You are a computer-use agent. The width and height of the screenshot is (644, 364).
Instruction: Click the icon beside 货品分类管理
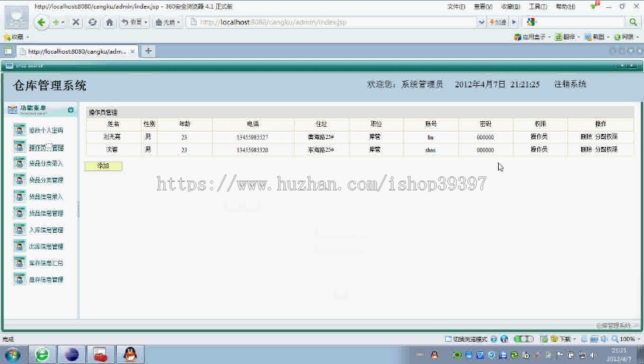[x=19, y=180]
